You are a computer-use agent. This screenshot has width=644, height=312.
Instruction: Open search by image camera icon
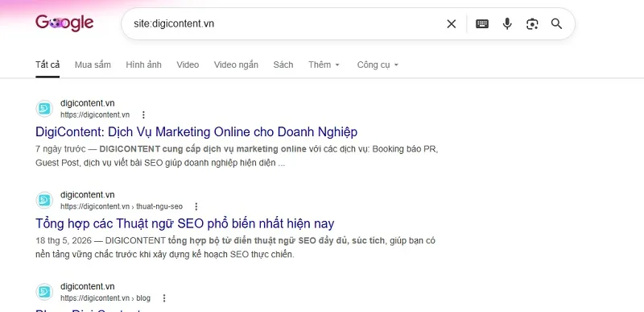532,24
